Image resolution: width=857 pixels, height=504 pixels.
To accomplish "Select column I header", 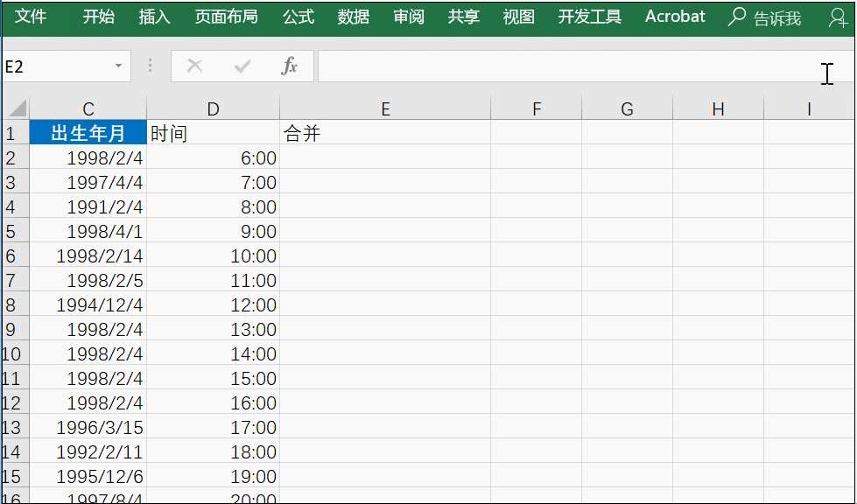I will (x=809, y=108).
